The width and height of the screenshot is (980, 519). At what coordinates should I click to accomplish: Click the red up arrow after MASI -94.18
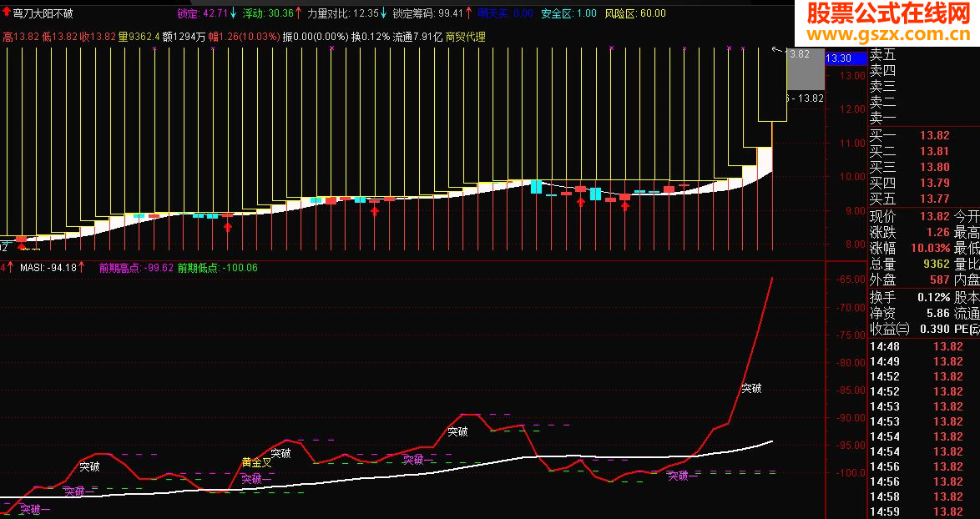pyautogui.click(x=81, y=267)
